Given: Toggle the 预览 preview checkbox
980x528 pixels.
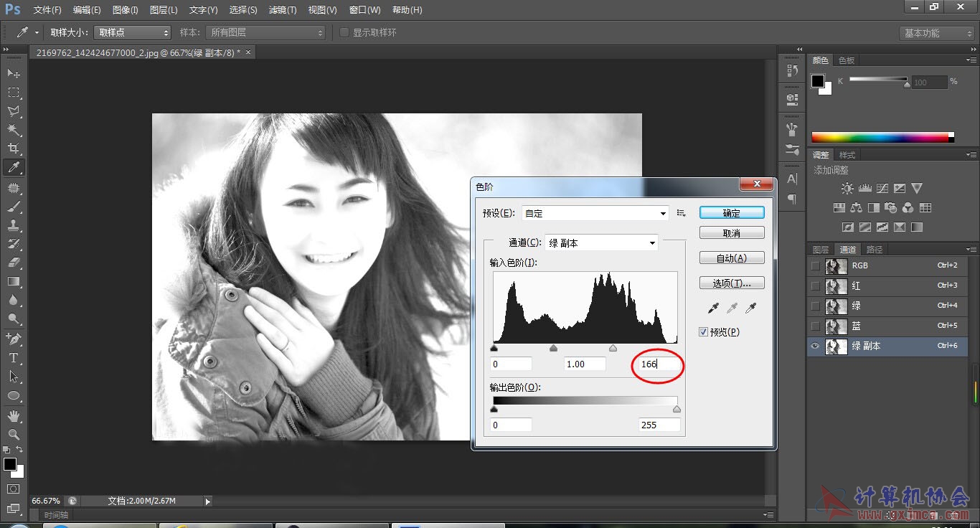Looking at the screenshot, I should tap(704, 332).
